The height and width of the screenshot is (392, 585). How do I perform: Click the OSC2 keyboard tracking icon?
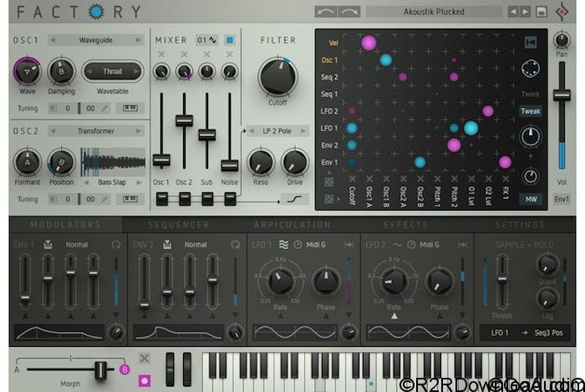point(130,199)
